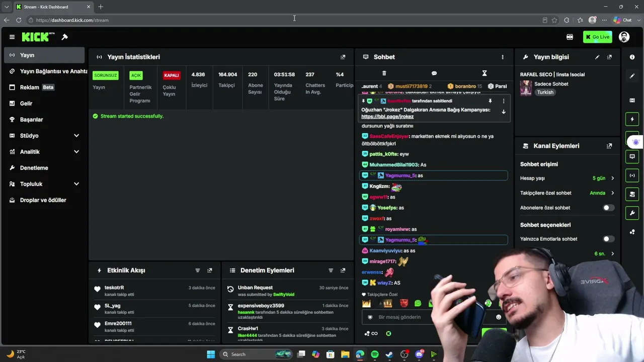Click SwiftyVoid username in moderation log

pyautogui.click(x=284, y=294)
